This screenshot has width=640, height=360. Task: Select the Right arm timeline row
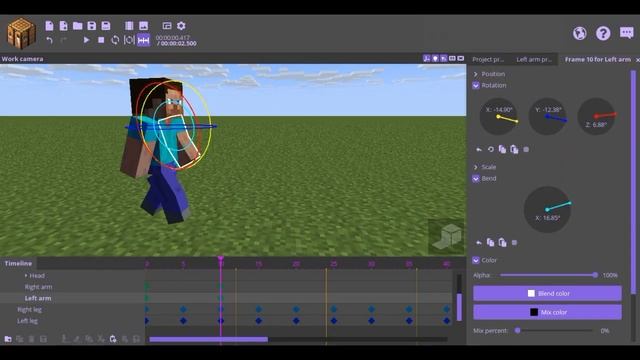click(x=72, y=287)
